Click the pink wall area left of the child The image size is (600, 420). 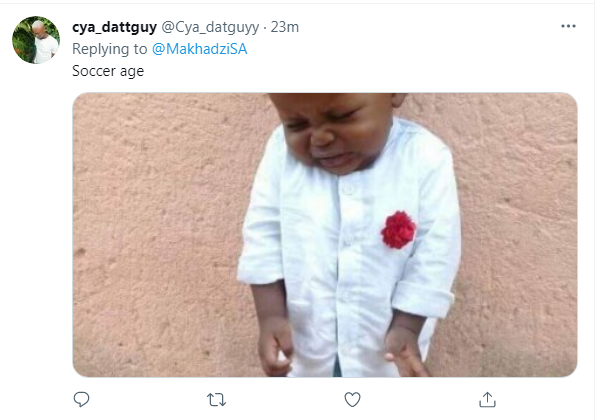coord(150,230)
